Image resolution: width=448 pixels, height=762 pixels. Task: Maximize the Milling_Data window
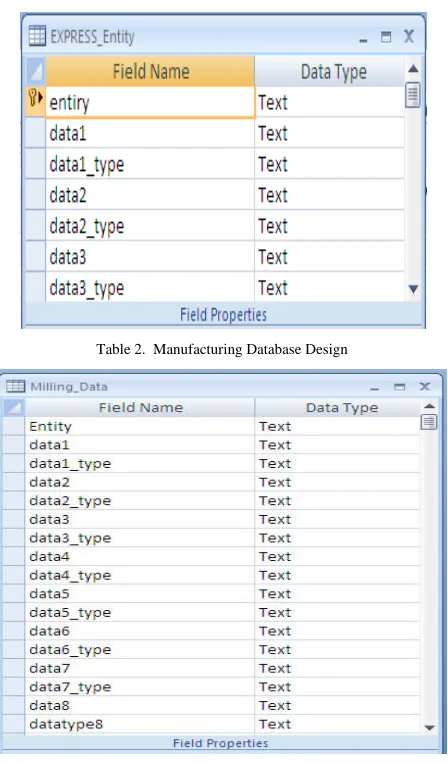[x=399, y=387]
